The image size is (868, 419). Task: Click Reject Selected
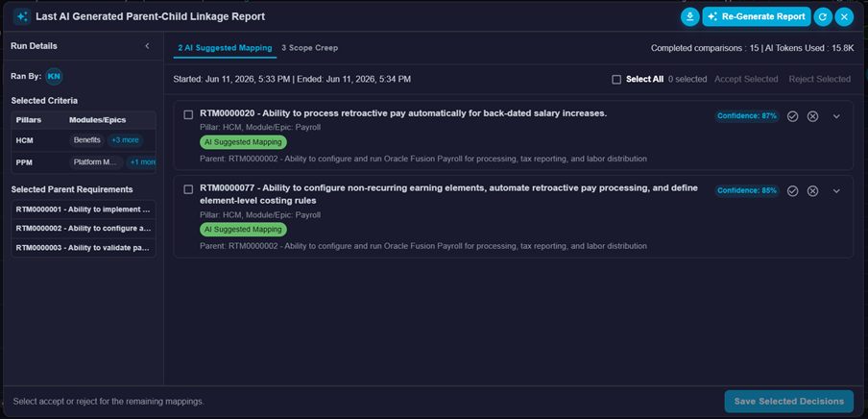click(819, 79)
